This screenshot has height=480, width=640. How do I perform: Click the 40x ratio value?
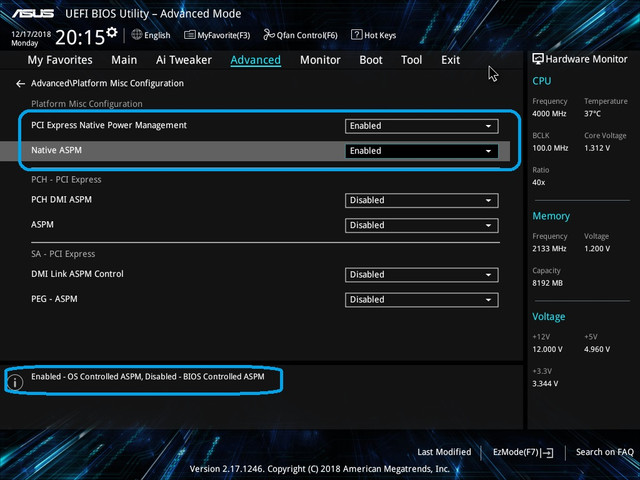(x=538, y=182)
